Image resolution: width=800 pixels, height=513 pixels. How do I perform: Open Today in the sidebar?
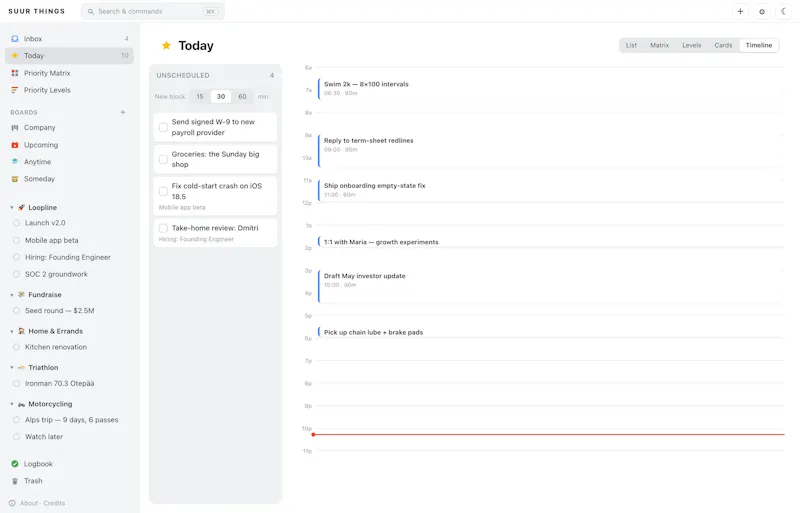(x=69, y=56)
